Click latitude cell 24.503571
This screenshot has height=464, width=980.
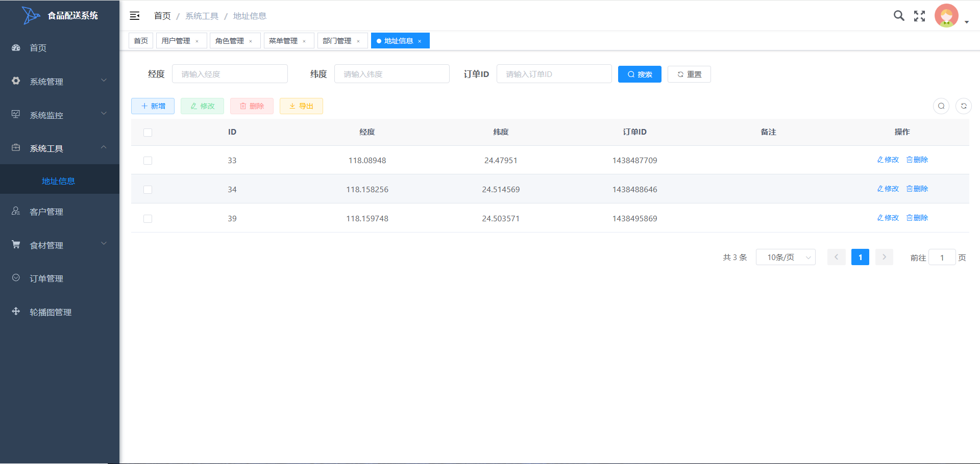click(x=501, y=218)
